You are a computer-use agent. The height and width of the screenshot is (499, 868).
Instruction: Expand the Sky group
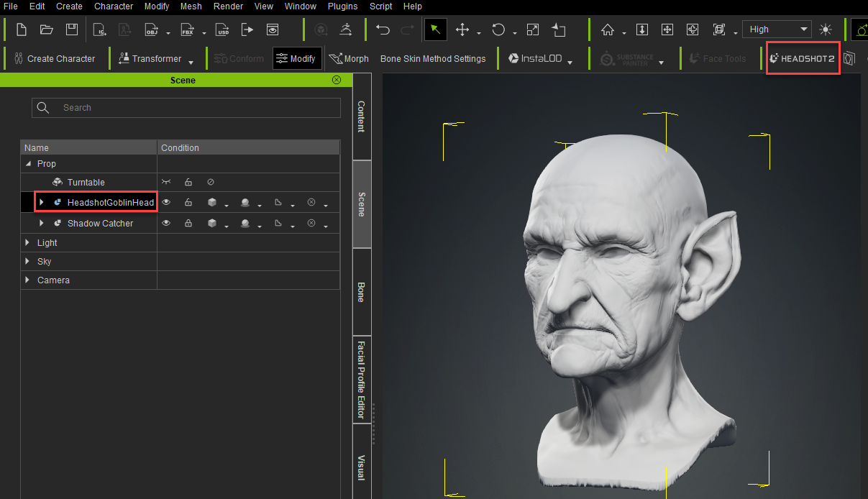tap(27, 261)
